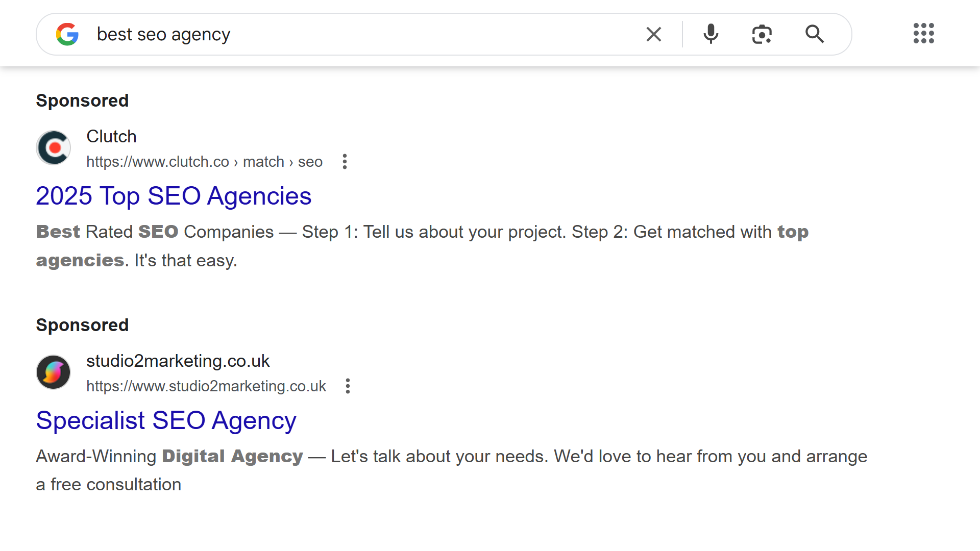980x551 pixels.
Task: Click the second Sponsored label
Action: pyautogui.click(x=82, y=325)
